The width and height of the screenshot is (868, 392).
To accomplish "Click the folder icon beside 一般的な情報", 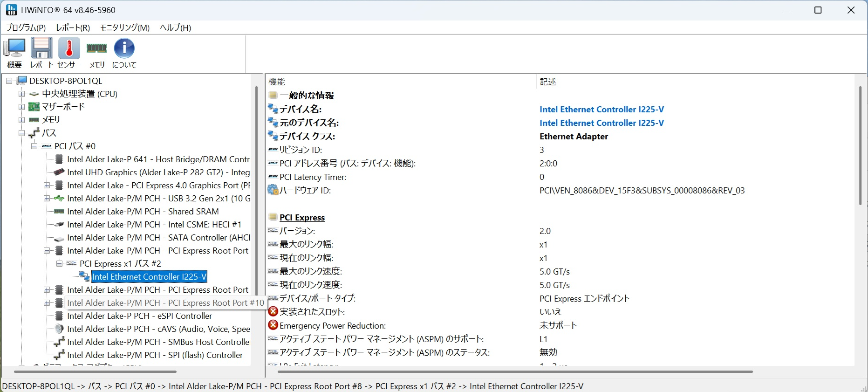I will pos(273,95).
